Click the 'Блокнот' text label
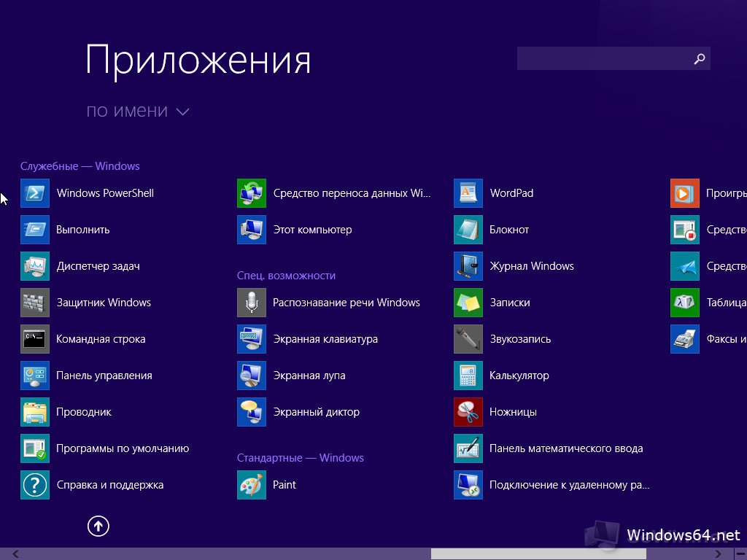747x560 pixels. (509, 230)
